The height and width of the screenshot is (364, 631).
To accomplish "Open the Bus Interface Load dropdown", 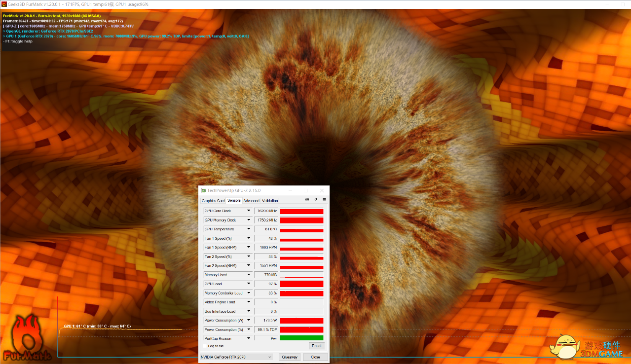I will pos(249,311).
